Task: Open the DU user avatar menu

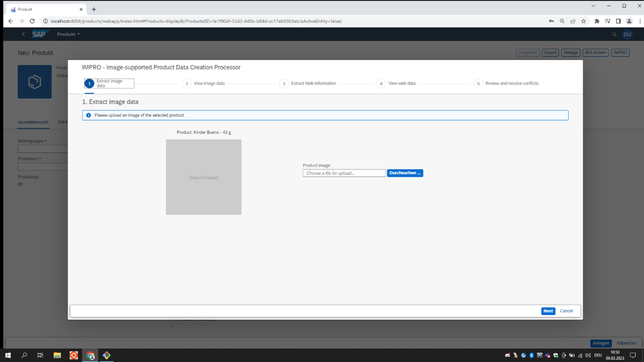Action: (627, 34)
